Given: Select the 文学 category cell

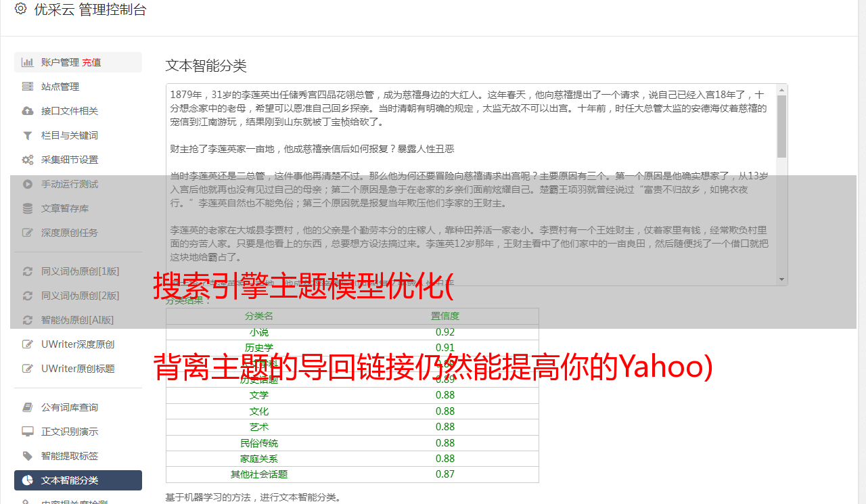Looking at the screenshot, I should click(x=259, y=395).
